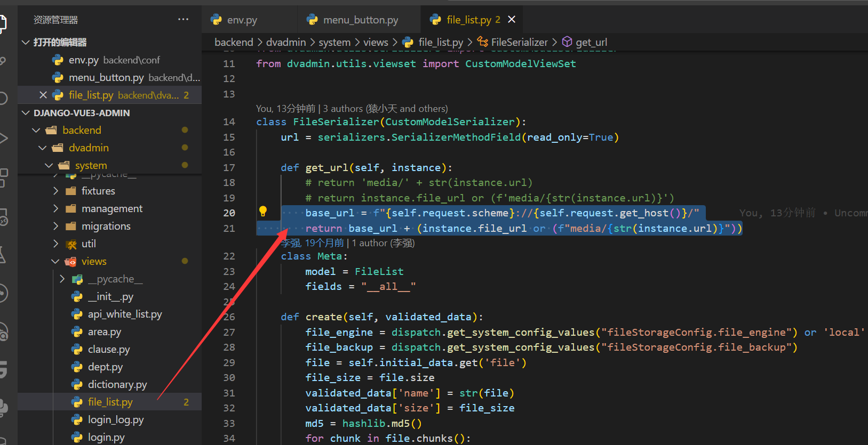This screenshot has width=868, height=445.
Task: Open __init__.py in the file tree
Action: pyautogui.click(x=109, y=296)
